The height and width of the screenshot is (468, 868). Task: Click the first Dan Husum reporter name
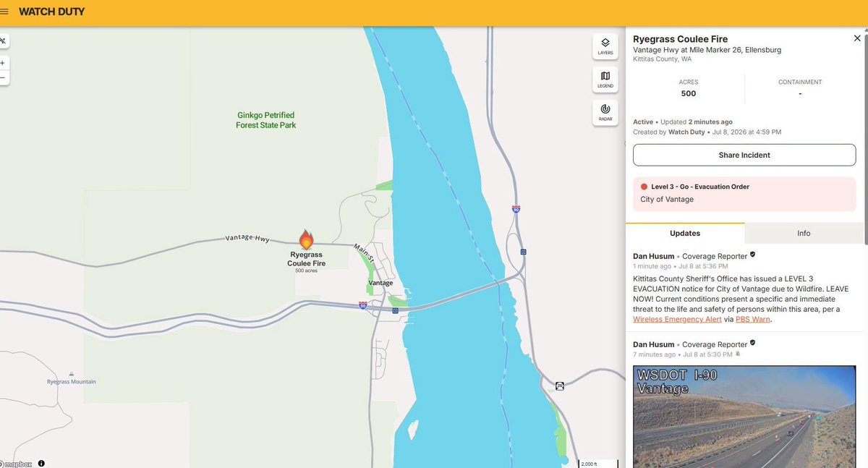point(654,256)
